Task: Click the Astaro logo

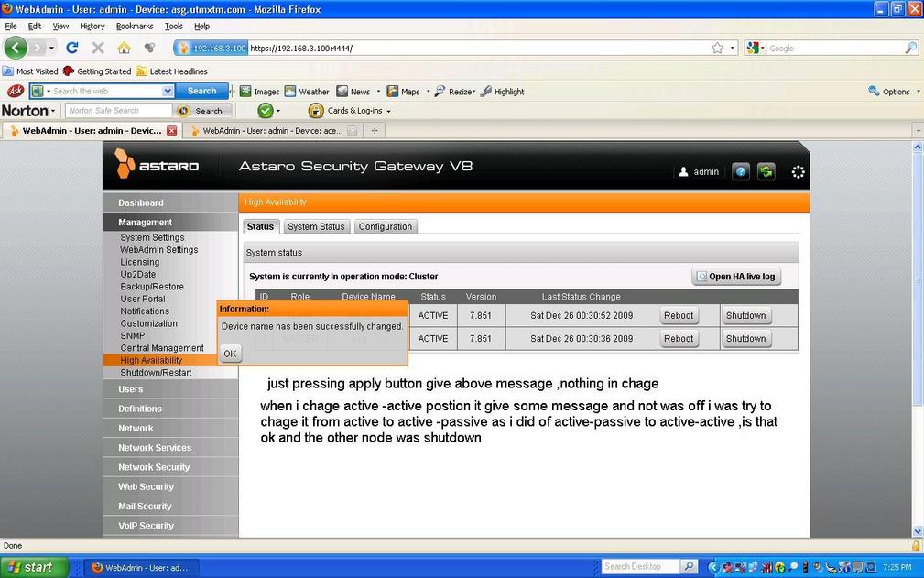Action: (x=157, y=166)
